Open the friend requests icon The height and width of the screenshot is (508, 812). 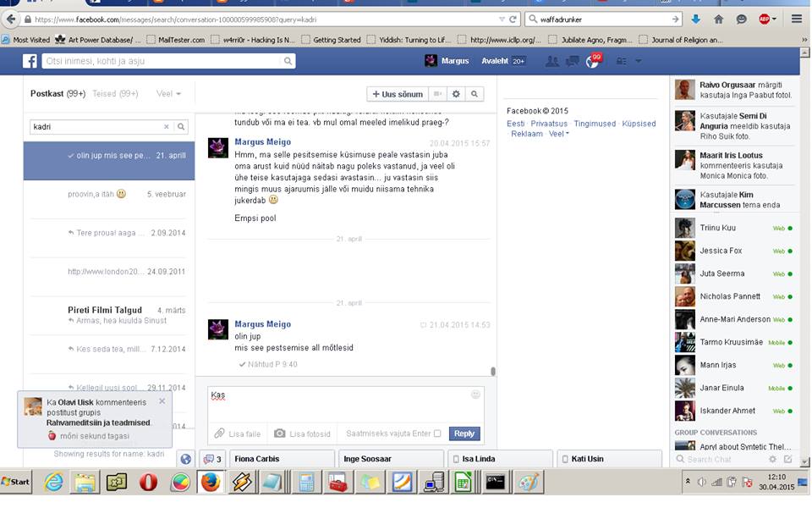(x=552, y=61)
